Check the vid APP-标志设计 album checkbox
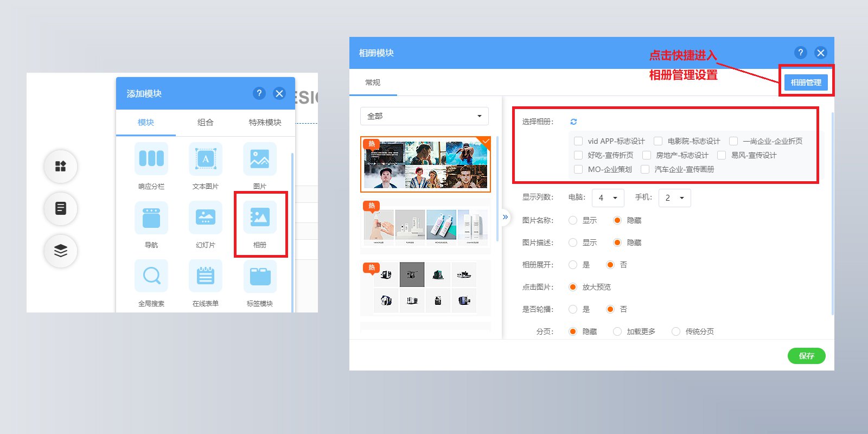868x434 pixels. tap(578, 141)
